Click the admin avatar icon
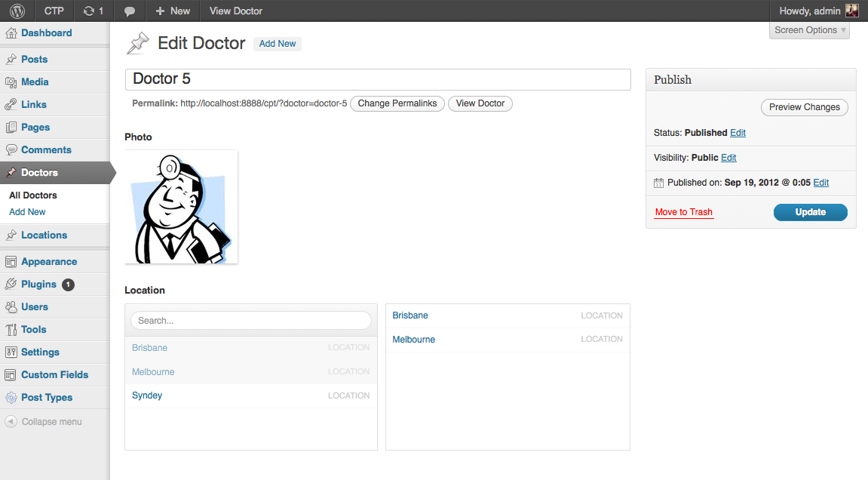 (x=851, y=11)
